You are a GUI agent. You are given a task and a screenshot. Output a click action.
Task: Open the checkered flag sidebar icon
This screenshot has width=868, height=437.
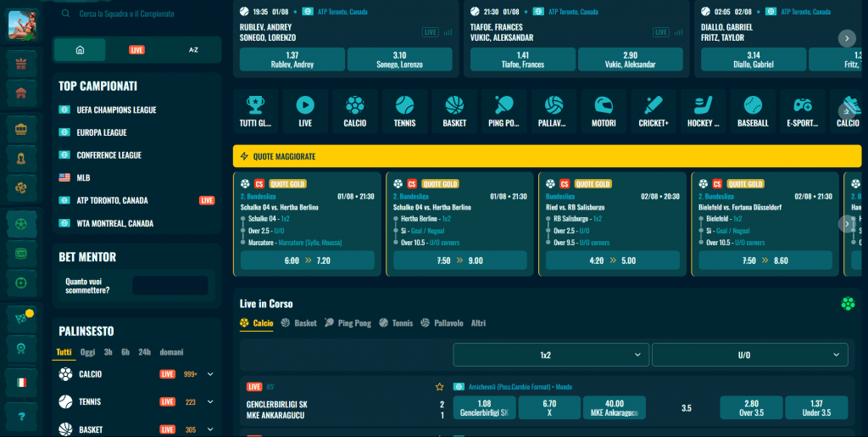click(x=21, y=319)
